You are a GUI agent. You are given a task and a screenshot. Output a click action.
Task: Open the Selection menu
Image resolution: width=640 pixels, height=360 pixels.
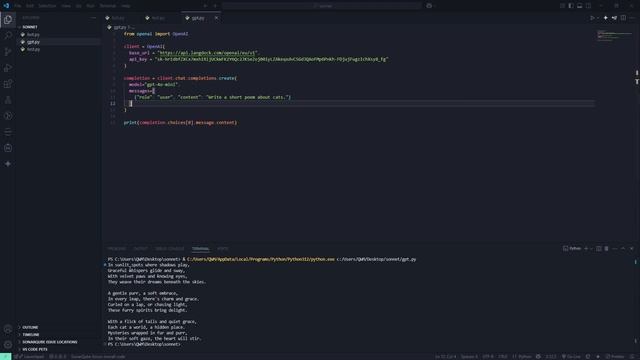(x=47, y=6)
